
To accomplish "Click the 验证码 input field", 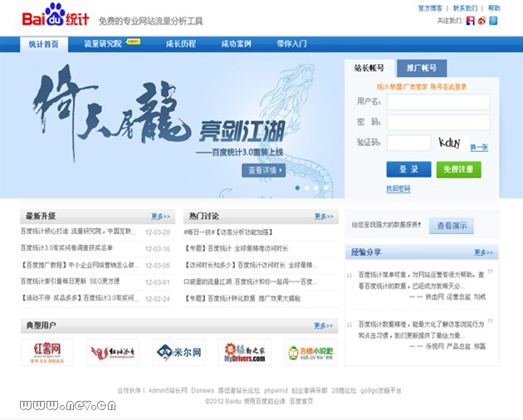I will [x=409, y=143].
